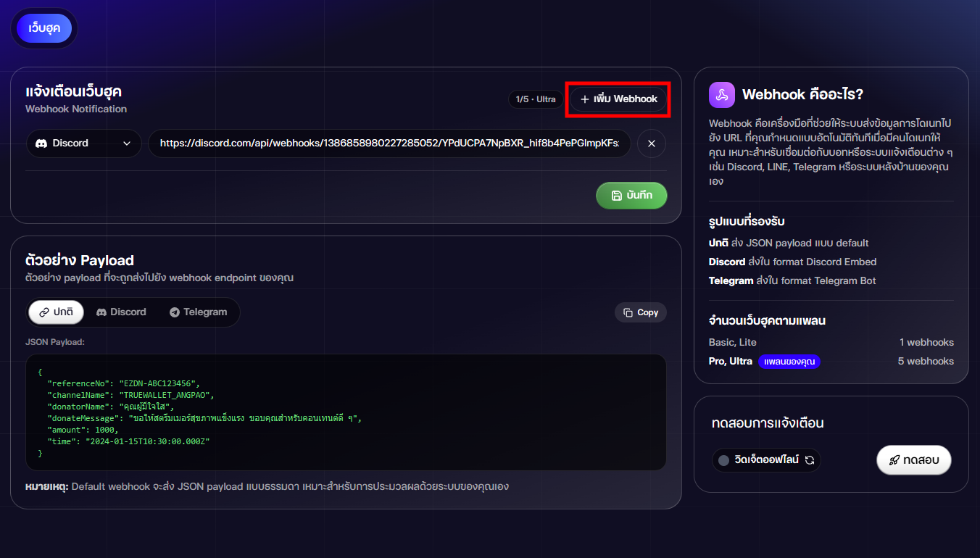Click the 1/5 · Ultra plan badge
The width and height of the screenshot is (980, 558).
536,99
